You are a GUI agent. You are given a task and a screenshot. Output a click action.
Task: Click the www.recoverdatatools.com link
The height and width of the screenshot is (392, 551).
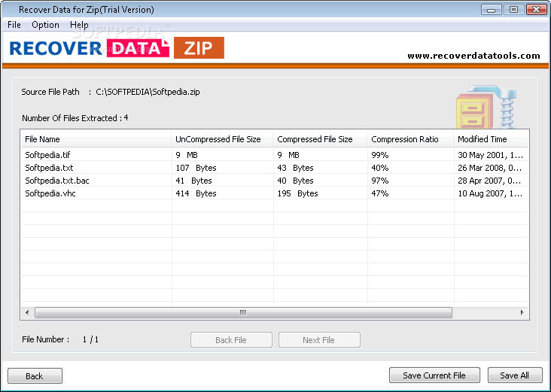tap(473, 56)
